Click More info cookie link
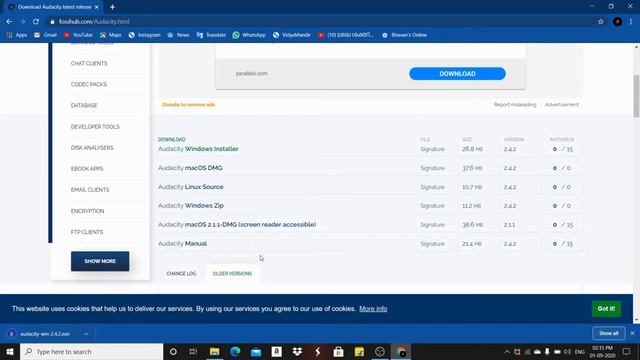This screenshot has height=360, width=640. click(373, 309)
